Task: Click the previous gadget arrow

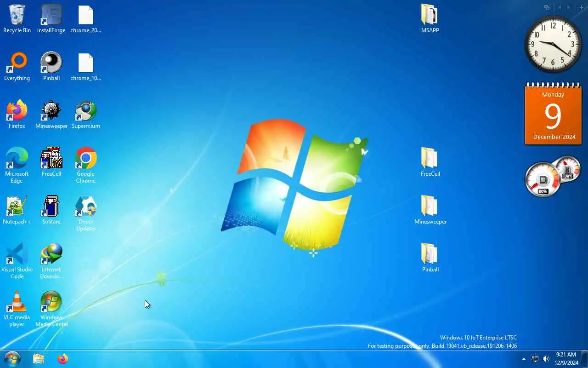Action: [x=560, y=7]
